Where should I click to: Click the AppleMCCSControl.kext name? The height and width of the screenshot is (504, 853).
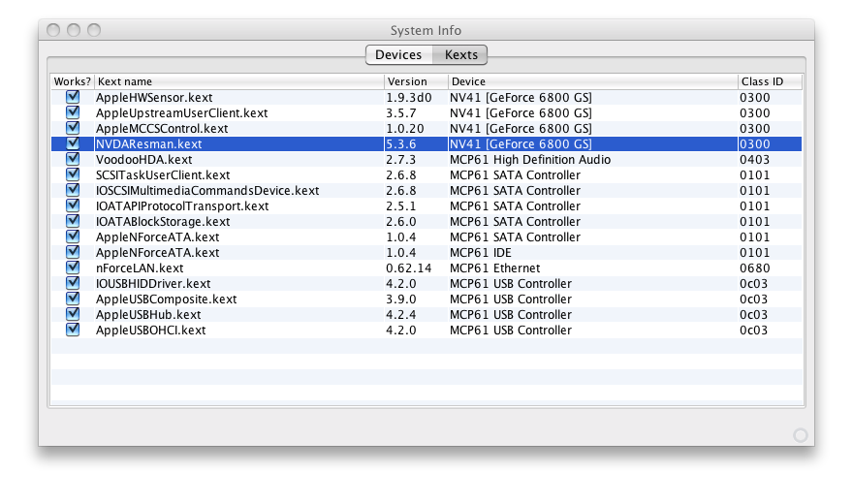coord(162,128)
